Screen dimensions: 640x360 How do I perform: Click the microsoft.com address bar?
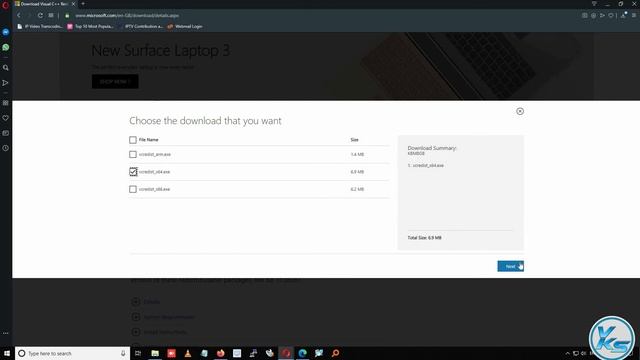(x=127, y=16)
